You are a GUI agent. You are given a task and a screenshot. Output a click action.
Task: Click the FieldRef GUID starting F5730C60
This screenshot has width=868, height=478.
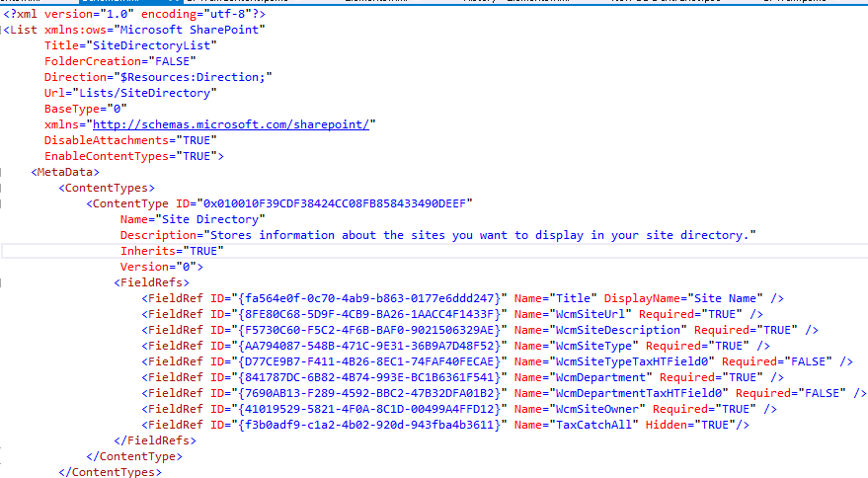(x=369, y=330)
